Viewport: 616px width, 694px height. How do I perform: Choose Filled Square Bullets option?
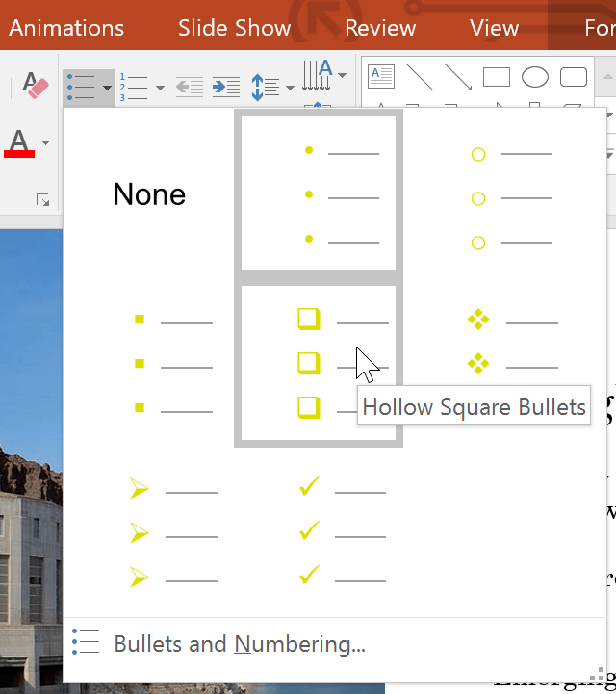click(x=149, y=363)
